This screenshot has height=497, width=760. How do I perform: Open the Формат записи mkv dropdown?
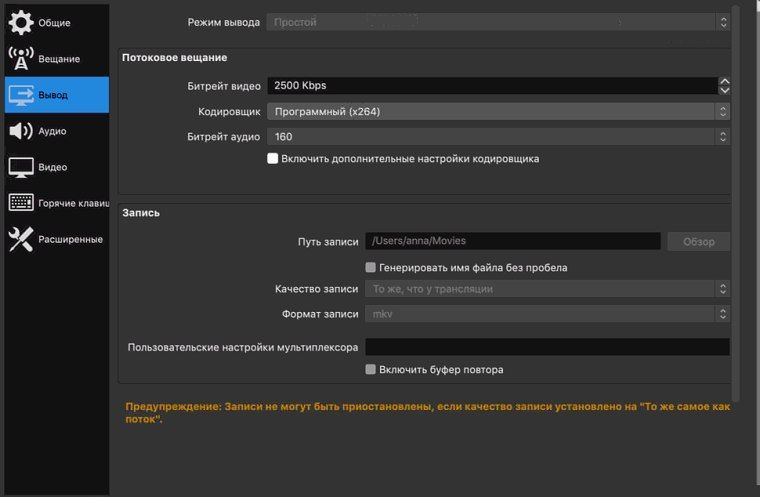547,314
